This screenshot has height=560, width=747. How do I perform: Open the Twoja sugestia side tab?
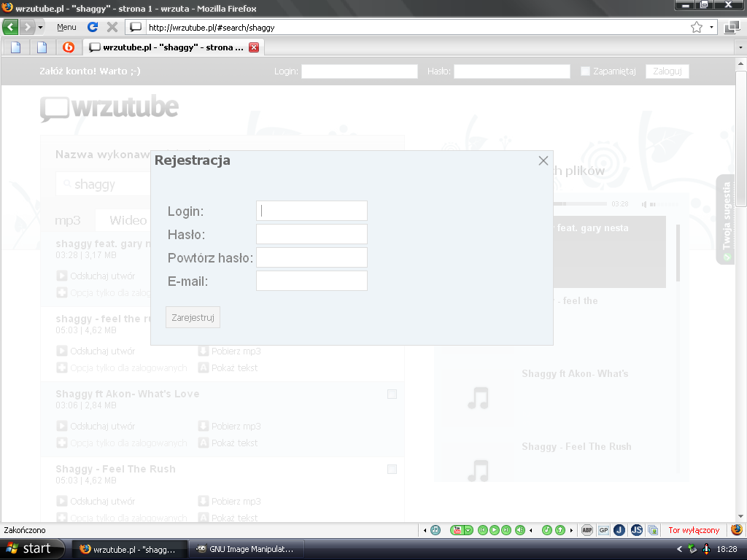point(726,220)
